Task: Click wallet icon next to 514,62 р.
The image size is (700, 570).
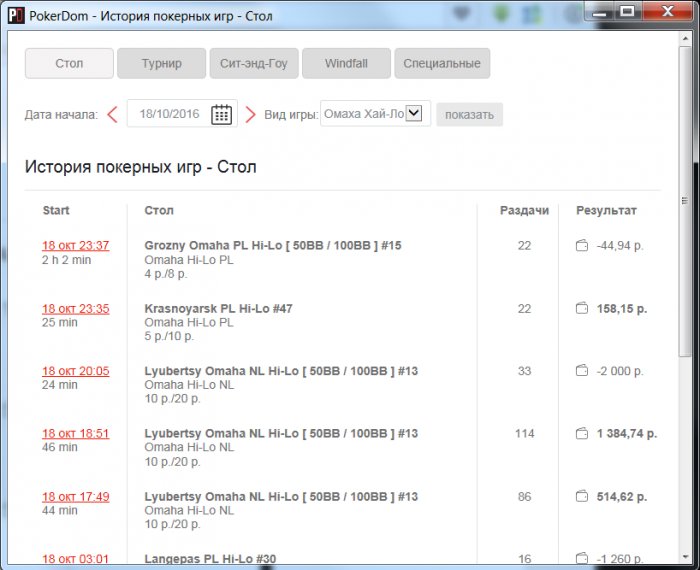Action: pyautogui.click(x=582, y=497)
